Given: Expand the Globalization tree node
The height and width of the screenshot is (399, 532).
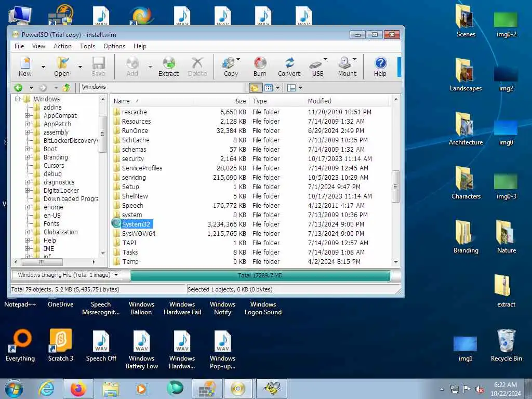Looking at the screenshot, I should click(x=27, y=232).
